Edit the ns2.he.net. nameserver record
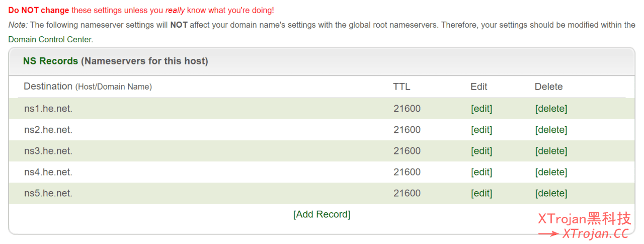The image size is (644, 244). 481,130
